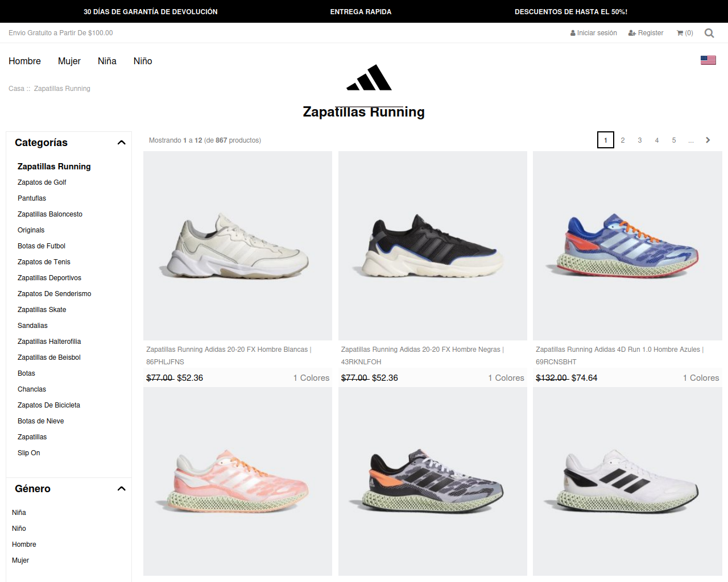Select Zapatos de Tenis category
Viewport: 728px width, 582px height.
44,262
